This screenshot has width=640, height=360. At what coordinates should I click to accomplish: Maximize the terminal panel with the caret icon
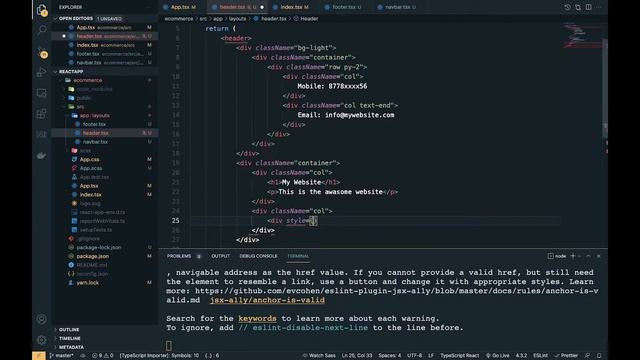click(x=589, y=256)
